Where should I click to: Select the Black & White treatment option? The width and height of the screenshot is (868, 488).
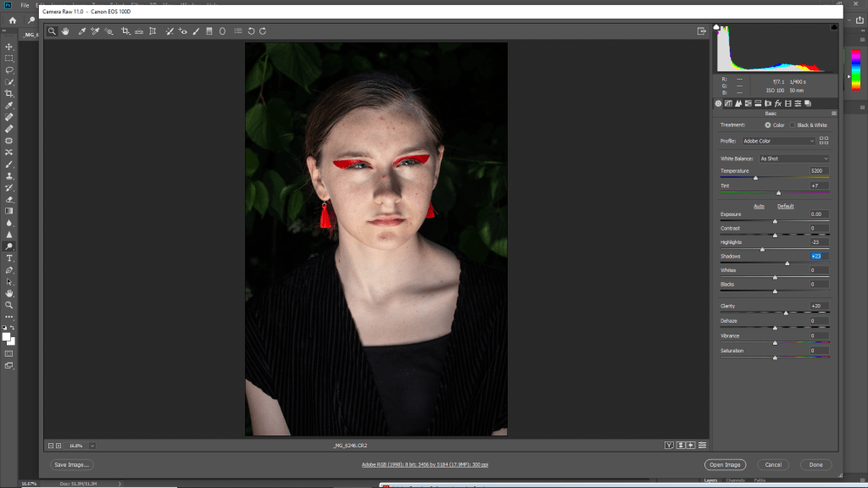coord(793,125)
